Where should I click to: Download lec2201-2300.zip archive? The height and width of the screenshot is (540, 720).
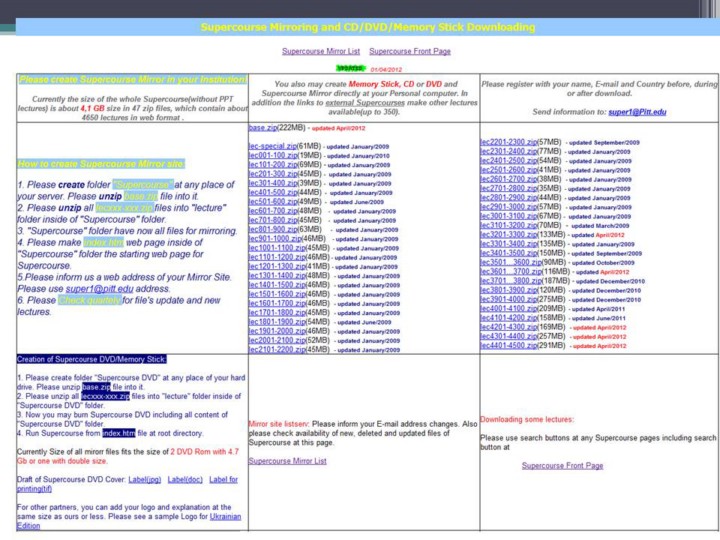[508, 142]
